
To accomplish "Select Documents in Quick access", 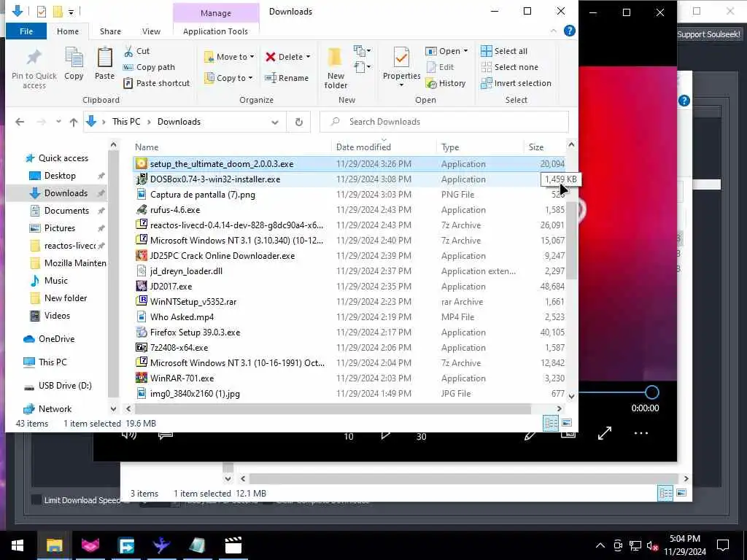I will click(x=66, y=211).
